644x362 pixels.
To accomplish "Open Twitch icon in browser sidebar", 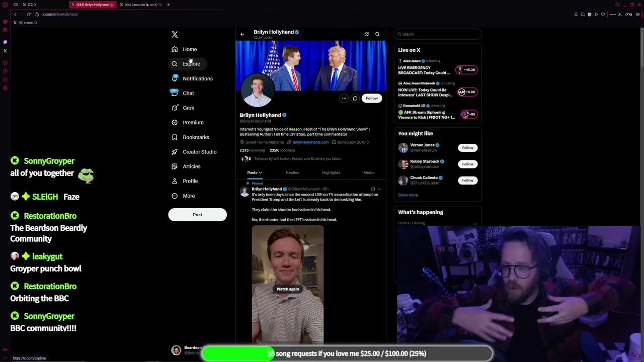I will [5, 42].
